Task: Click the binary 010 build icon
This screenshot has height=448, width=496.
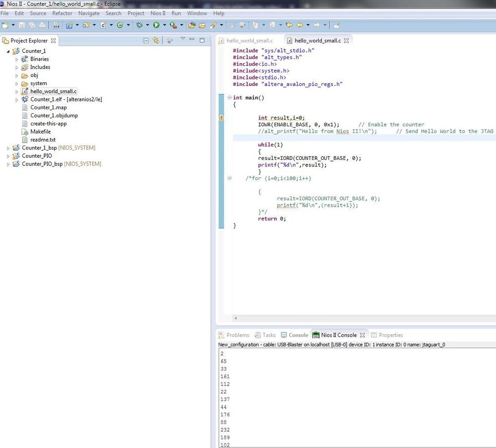Action: [56, 25]
